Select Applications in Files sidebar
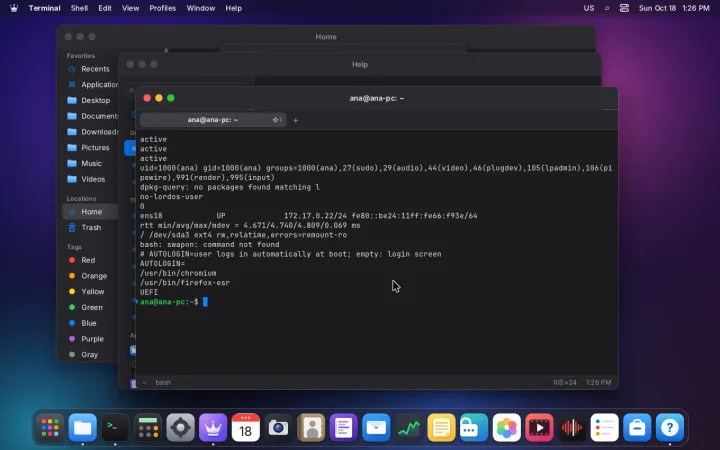Image resolution: width=720 pixels, height=450 pixels. [90, 84]
